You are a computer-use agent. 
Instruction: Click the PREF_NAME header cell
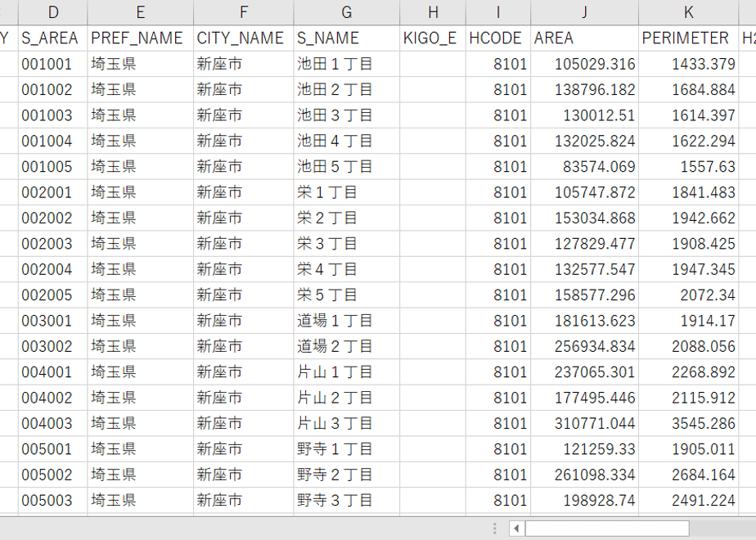pyautogui.click(x=140, y=38)
